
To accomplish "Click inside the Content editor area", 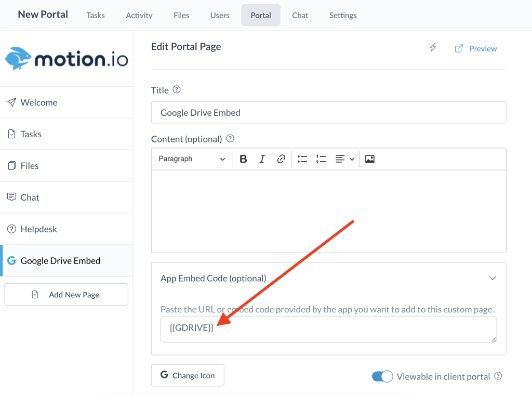I will 328,212.
